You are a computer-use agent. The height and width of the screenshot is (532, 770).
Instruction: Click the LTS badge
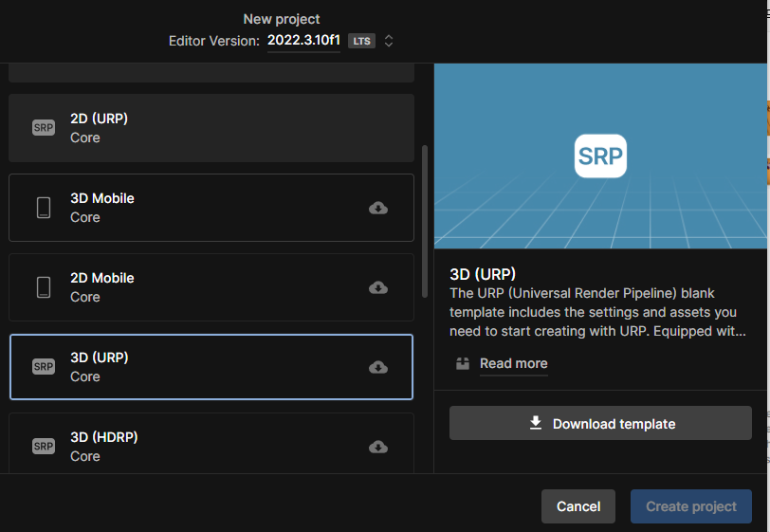[361, 41]
